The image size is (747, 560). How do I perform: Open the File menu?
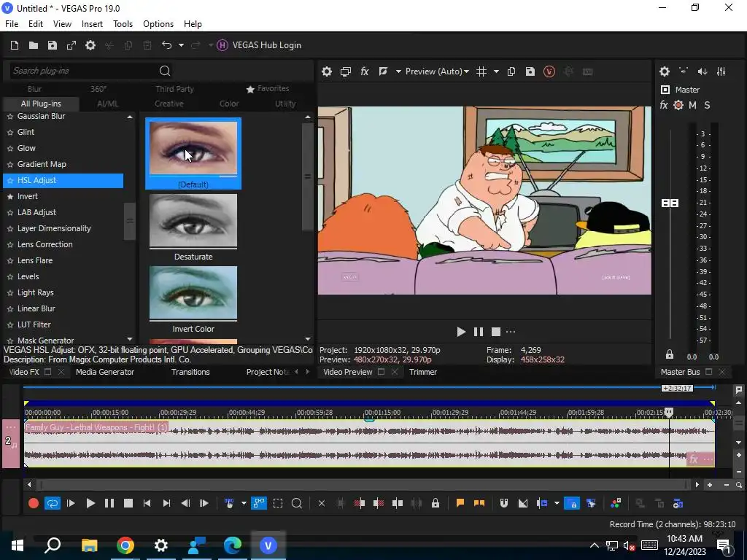click(x=12, y=24)
